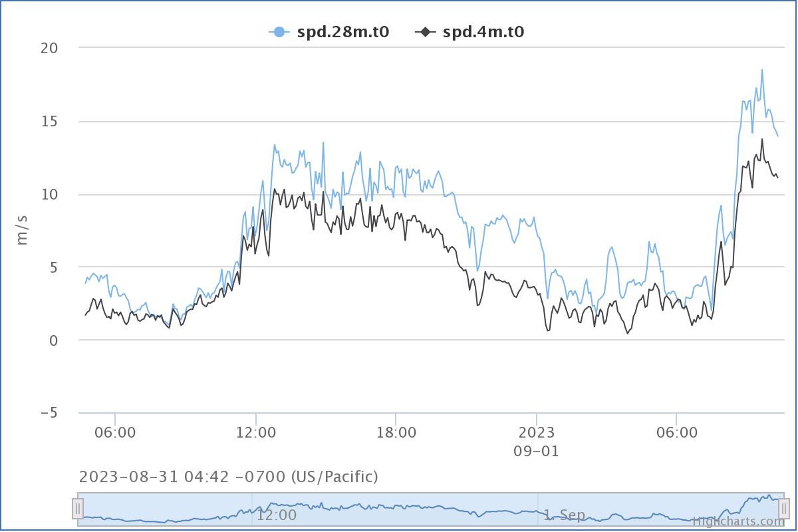
Task: Click the 12:00 x-axis label under the chart
Action: point(256,433)
